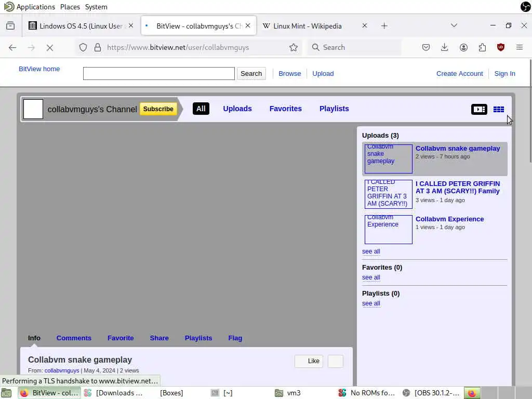Viewport: 532px width, 399px height.
Task: Open the Flag tab below the player
Action: pos(235,338)
